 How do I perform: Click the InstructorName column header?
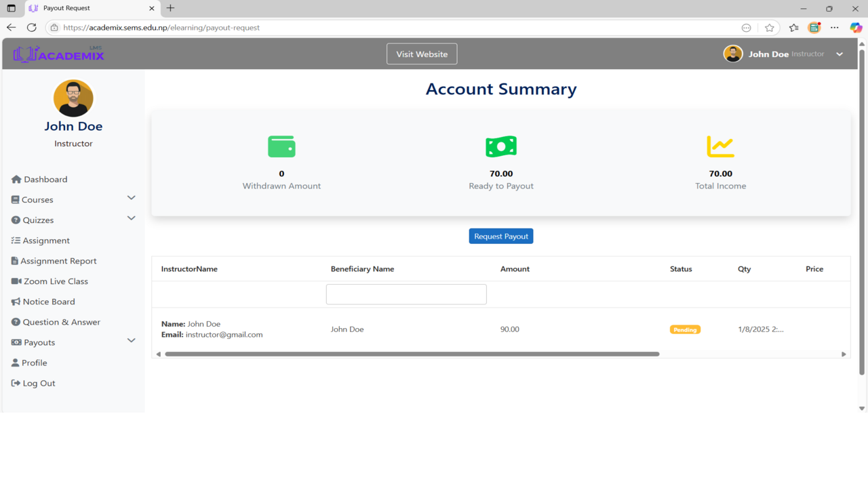[189, 268]
